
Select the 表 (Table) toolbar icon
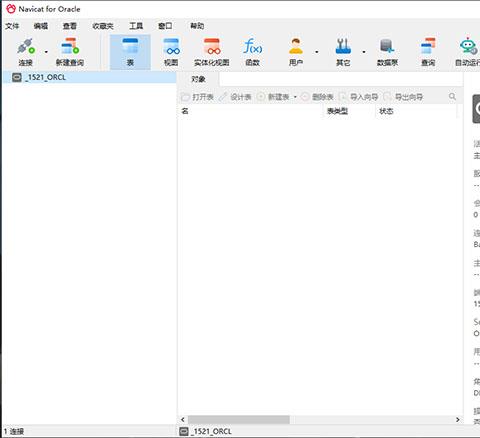130,52
